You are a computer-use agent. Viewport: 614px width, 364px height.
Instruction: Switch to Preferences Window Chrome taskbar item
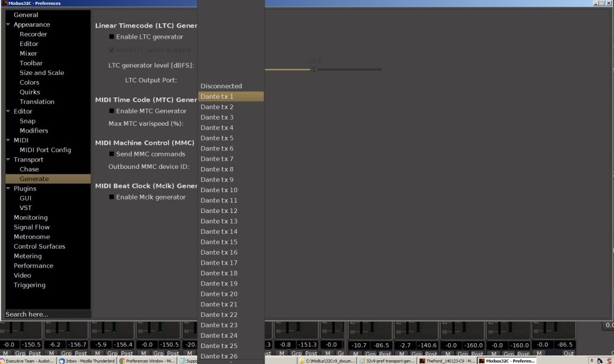click(147, 361)
